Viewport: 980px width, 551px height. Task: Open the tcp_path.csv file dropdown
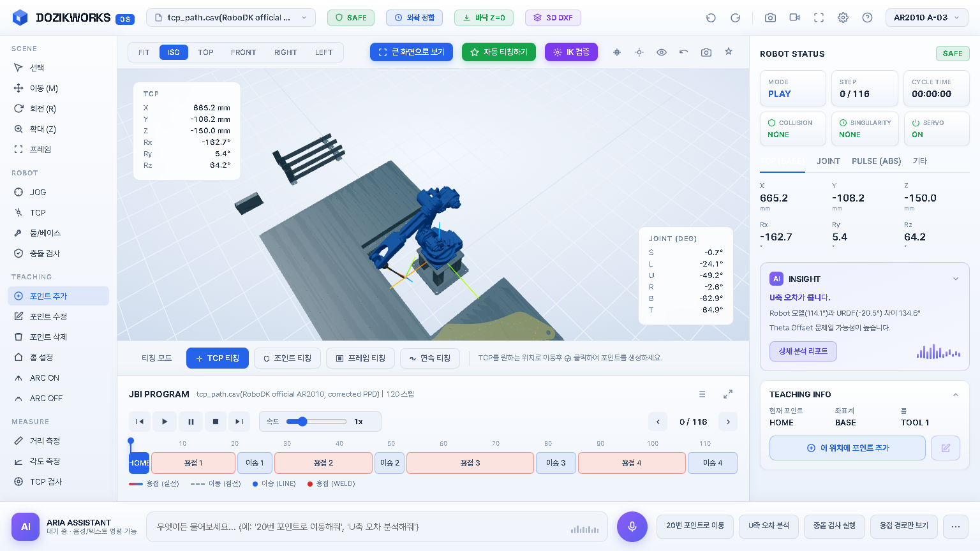tap(231, 18)
